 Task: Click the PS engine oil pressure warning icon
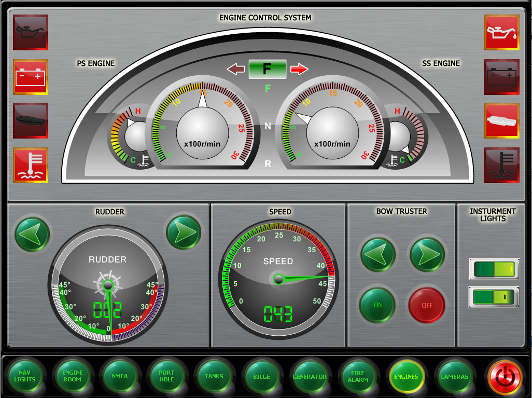click(x=31, y=32)
